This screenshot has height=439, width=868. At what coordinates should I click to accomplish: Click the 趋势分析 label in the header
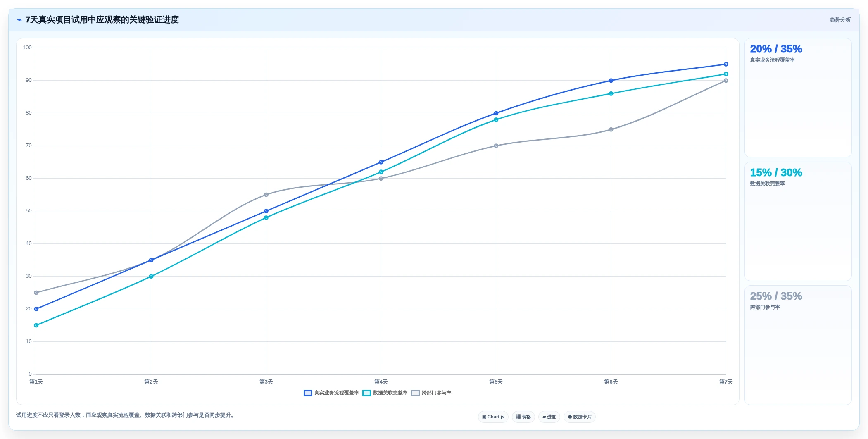pyautogui.click(x=840, y=20)
